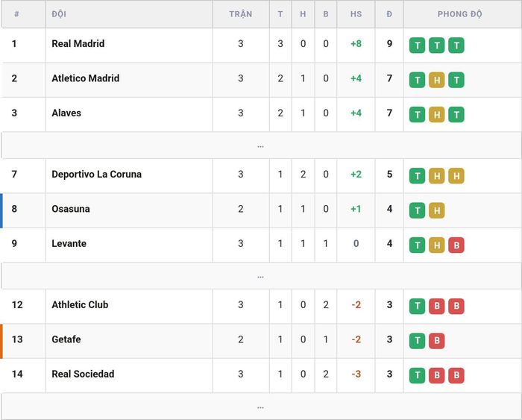Click Atletico Madrid's yellow H form badge
This screenshot has height=420, width=522.
pos(436,80)
